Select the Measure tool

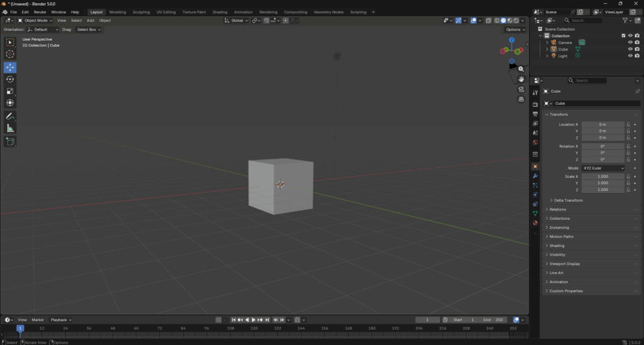click(x=10, y=128)
